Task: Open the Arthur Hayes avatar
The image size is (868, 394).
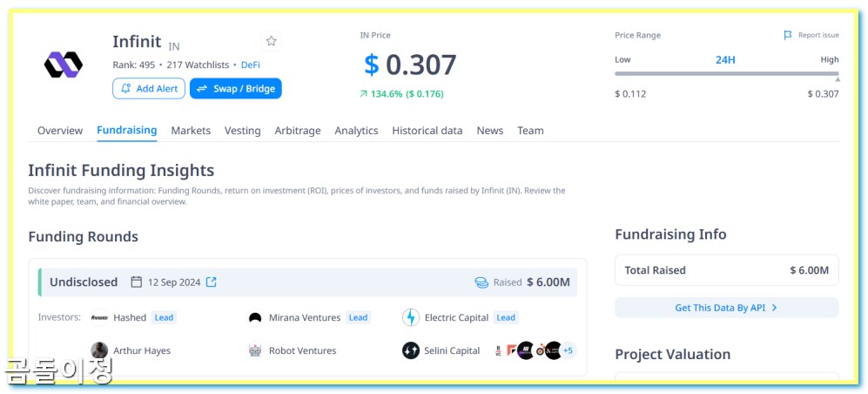Action: (x=99, y=350)
